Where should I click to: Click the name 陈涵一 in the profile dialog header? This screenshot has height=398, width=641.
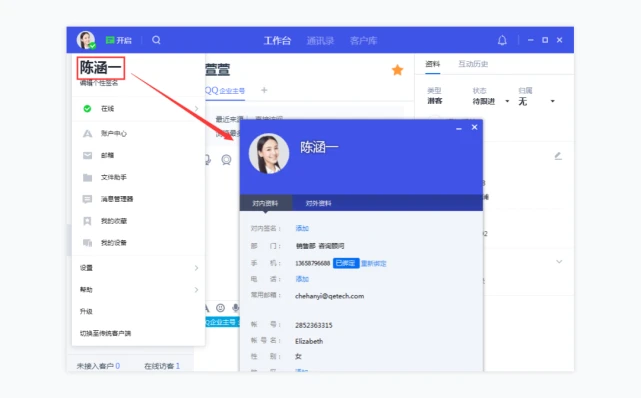[x=319, y=147]
